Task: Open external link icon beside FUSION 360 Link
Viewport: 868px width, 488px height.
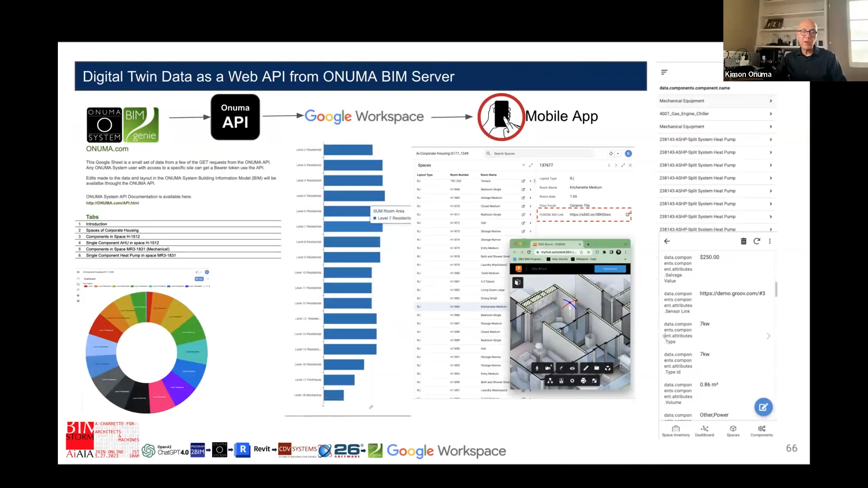Action: 627,215
